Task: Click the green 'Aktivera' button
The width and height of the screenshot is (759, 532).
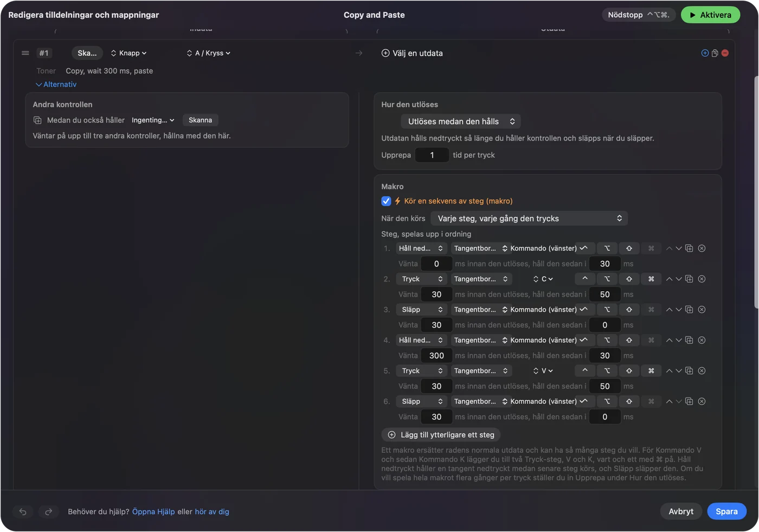Action: (x=710, y=15)
